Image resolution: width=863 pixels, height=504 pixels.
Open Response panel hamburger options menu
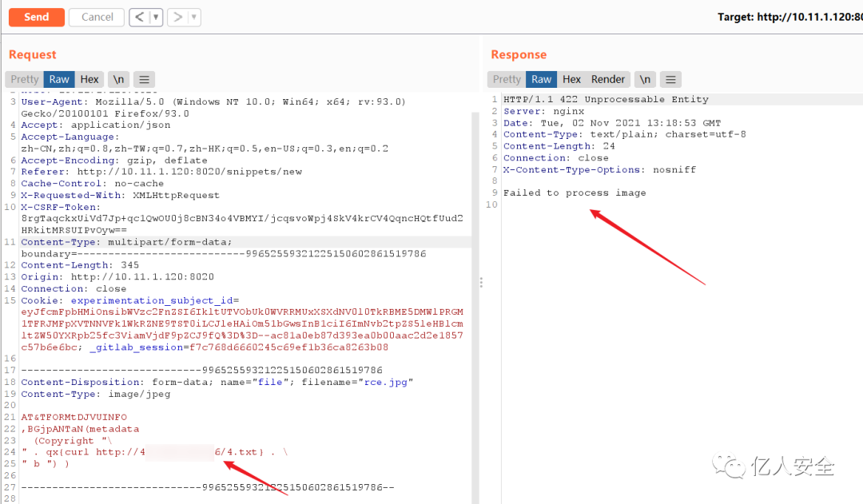pyautogui.click(x=670, y=79)
